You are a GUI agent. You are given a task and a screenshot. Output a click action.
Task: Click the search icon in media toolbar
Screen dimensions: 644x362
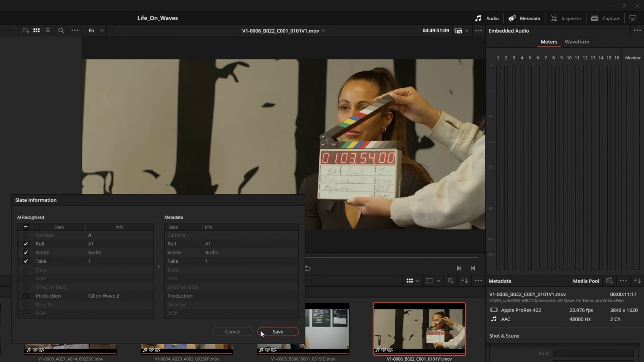61,30
